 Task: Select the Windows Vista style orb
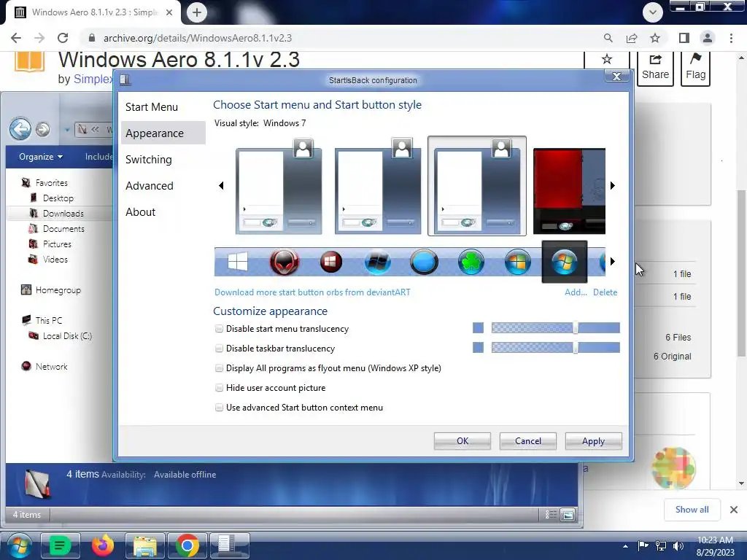[x=517, y=262]
